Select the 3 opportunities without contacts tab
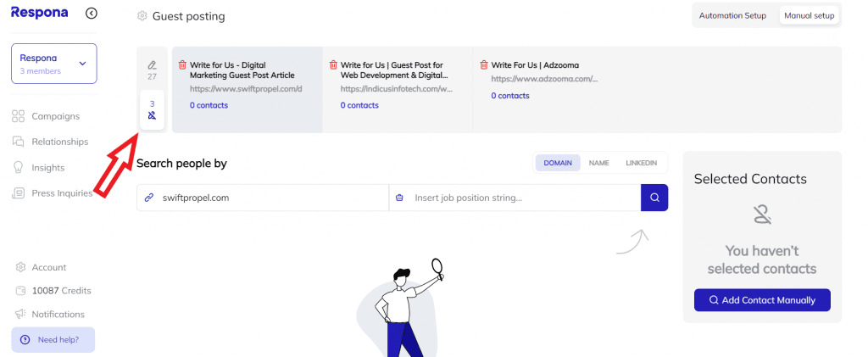 click(153, 109)
